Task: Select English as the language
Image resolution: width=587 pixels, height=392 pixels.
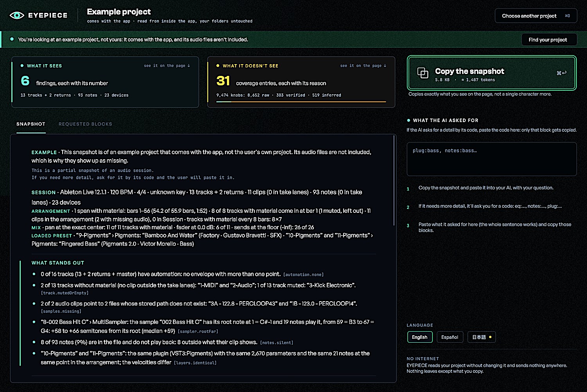Action: click(x=420, y=337)
